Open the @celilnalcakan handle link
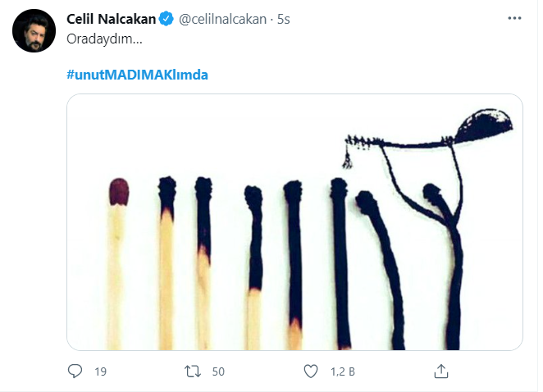Screen dimensions: 543x392 coord(221,20)
